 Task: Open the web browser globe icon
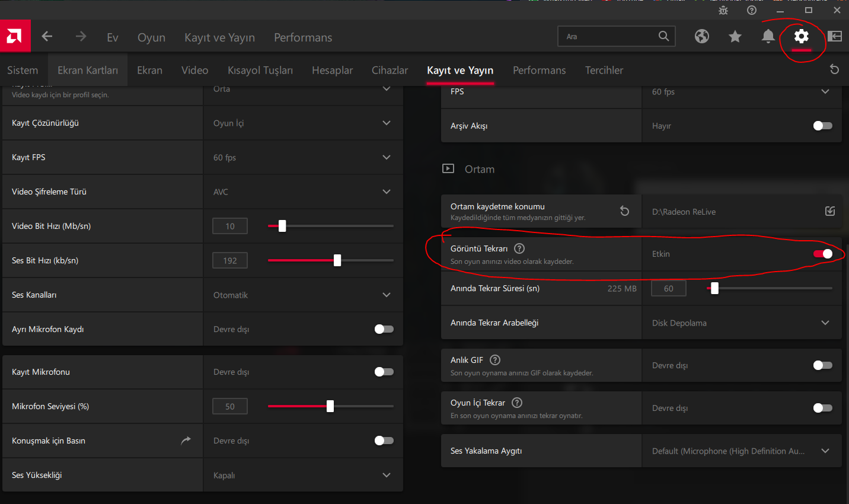[702, 37]
